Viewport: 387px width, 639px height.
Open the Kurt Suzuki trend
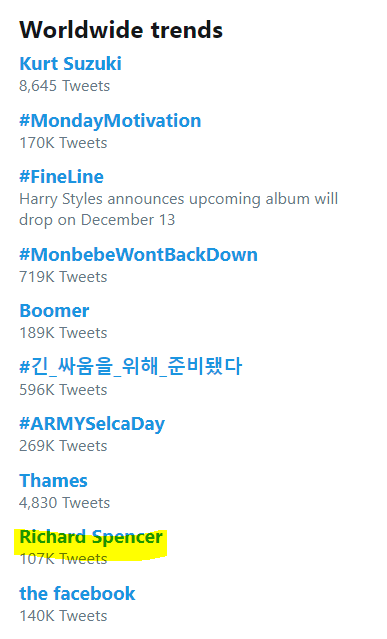pyautogui.click(x=70, y=64)
